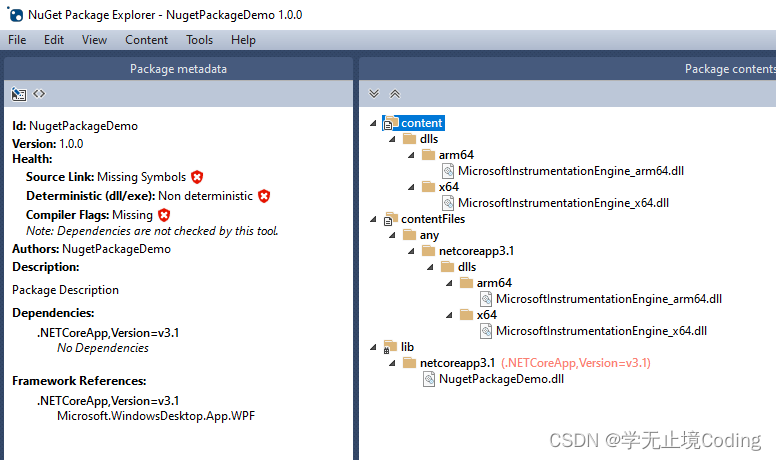The height and width of the screenshot is (460, 776).
Task: Click the Compiler Flags missing error icon
Action: pos(164,215)
